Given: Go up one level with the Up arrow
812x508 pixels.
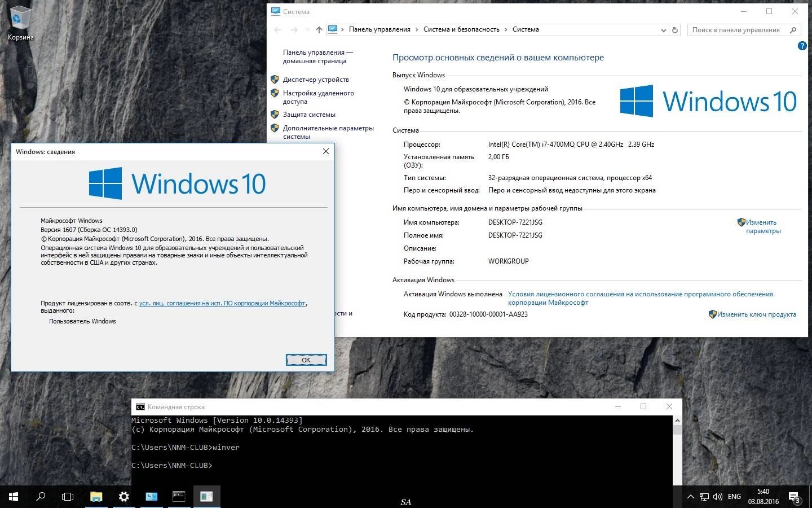Looking at the screenshot, I should (319, 30).
